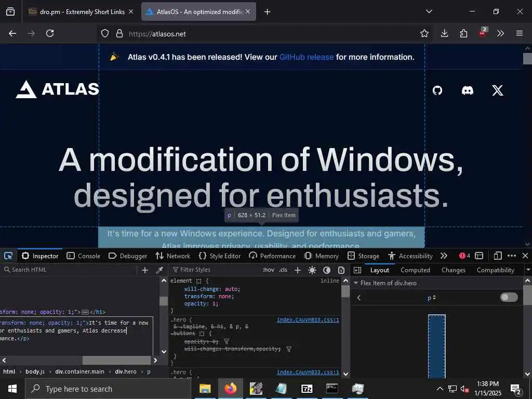Screen dimensions: 532x399
Task: Expand the ellipsis badge inside the h1 node
Action: [85, 312]
